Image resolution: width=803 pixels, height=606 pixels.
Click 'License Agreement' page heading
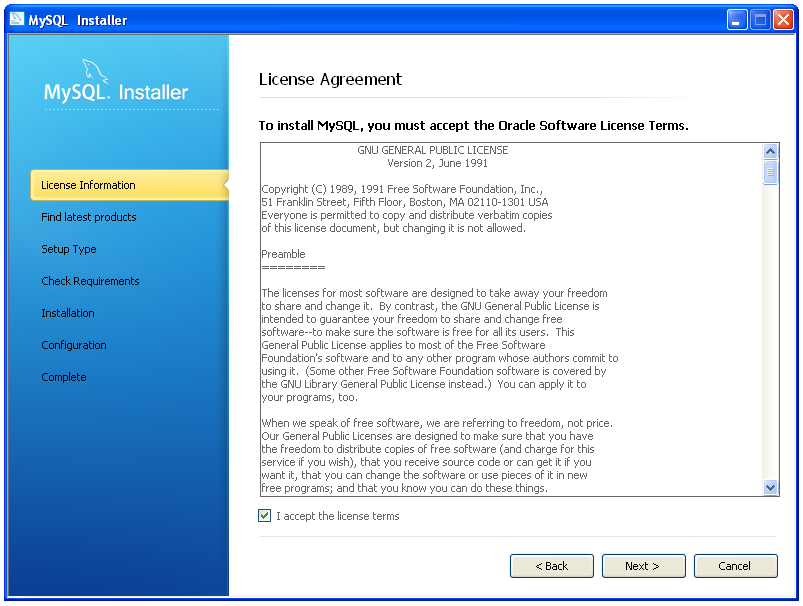pos(330,79)
